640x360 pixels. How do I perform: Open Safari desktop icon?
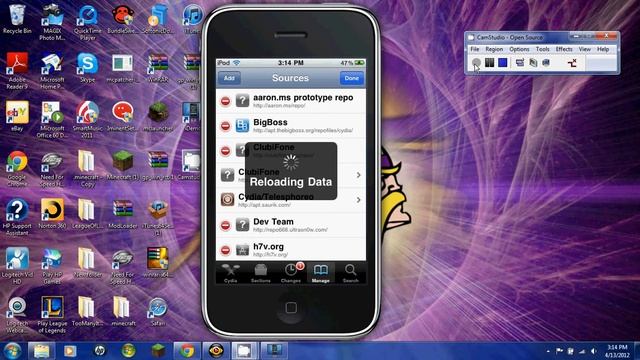click(x=158, y=311)
